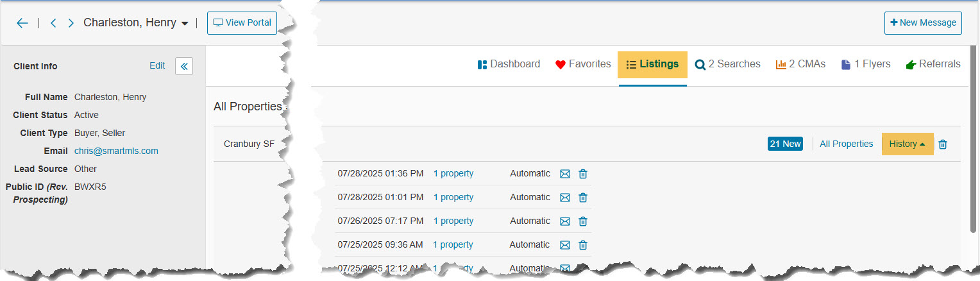Delete the Cranbury SF search with trash icon
This screenshot has width=980, height=281.
(943, 144)
